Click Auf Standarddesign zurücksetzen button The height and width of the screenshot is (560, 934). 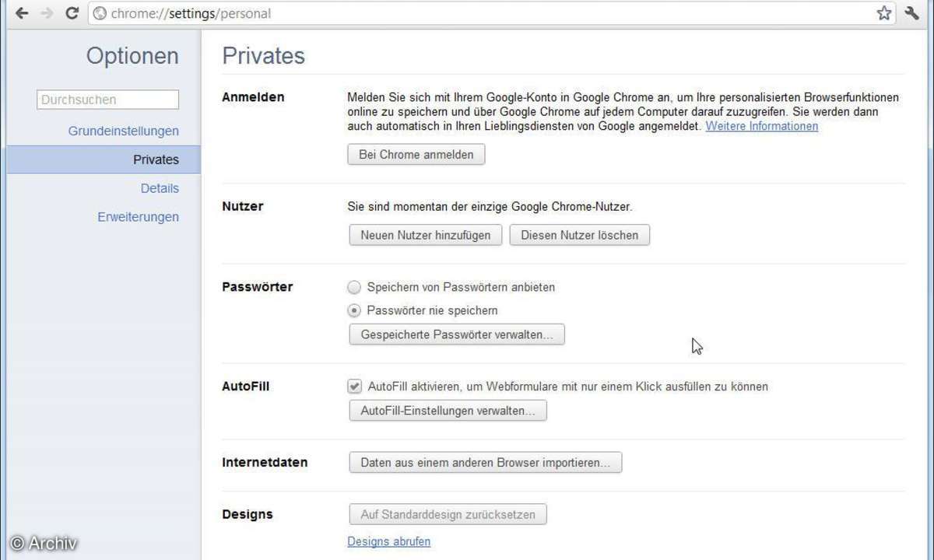tap(448, 514)
